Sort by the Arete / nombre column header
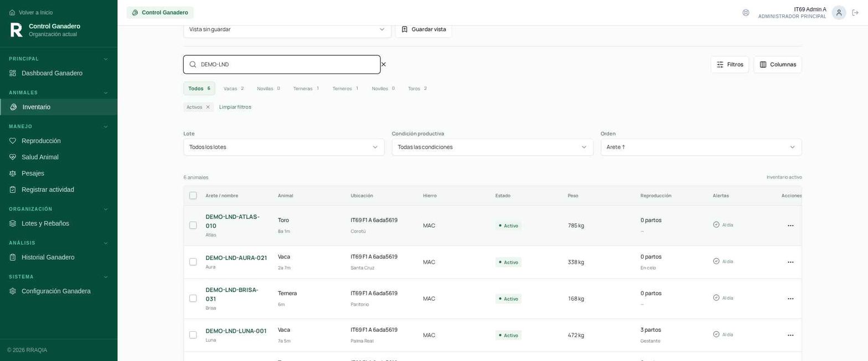Viewport: 868px width, 361px height. 222,196
